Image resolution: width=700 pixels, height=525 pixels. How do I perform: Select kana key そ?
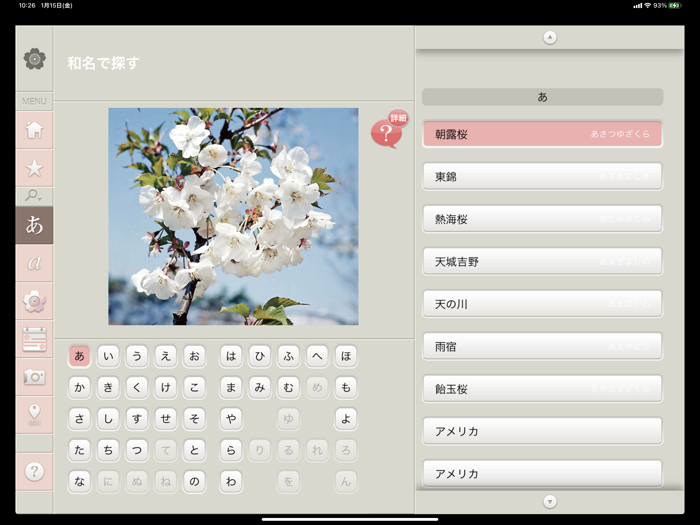194,418
